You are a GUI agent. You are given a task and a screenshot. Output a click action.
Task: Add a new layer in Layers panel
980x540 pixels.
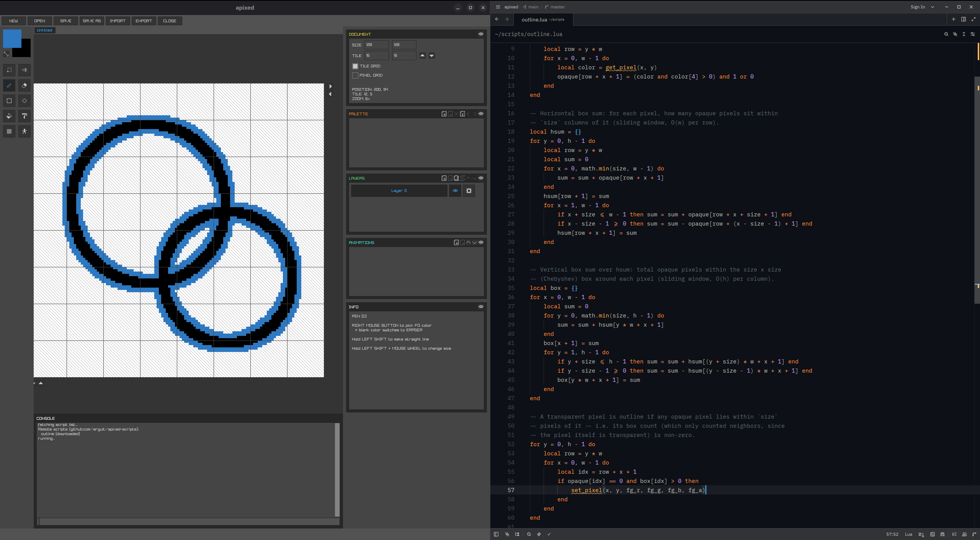tap(444, 178)
